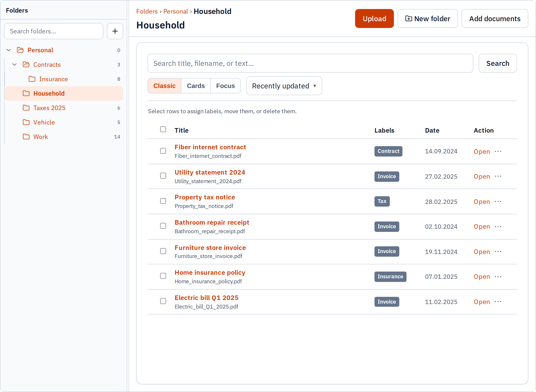Check the Home insurance policy row
The height and width of the screenshot is (392, 536).
click(163, 276)
